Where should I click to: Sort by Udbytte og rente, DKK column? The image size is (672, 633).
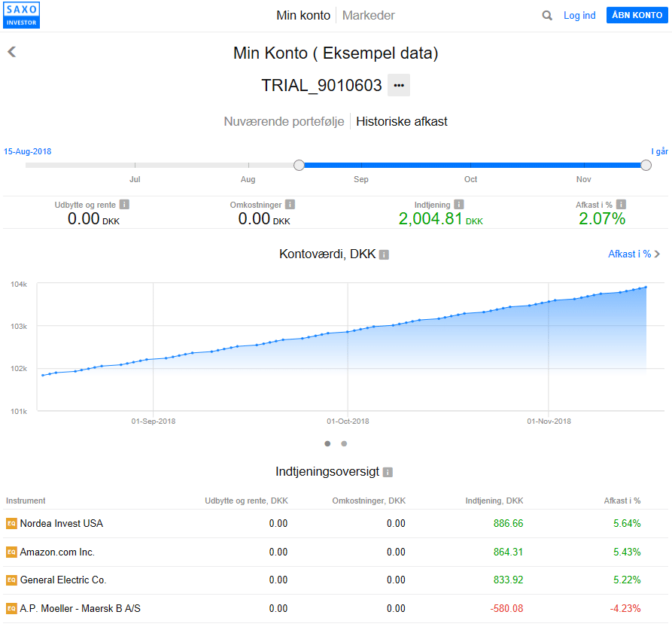tap(246, 501)
